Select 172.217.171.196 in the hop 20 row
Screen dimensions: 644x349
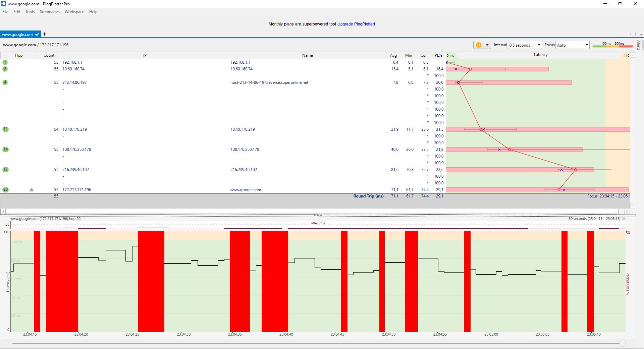[x=77, y=190]
